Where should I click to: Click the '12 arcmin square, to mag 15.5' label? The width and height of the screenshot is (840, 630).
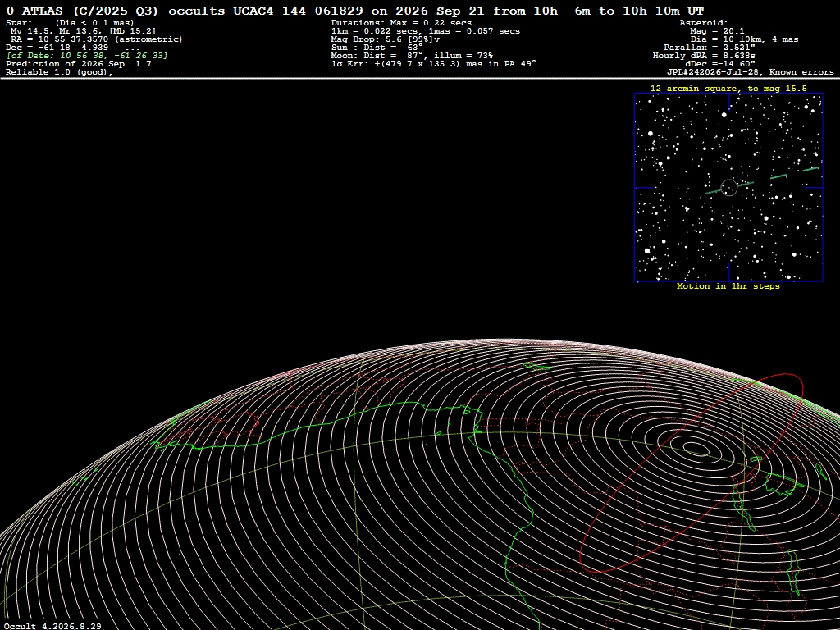coord(728,89)
